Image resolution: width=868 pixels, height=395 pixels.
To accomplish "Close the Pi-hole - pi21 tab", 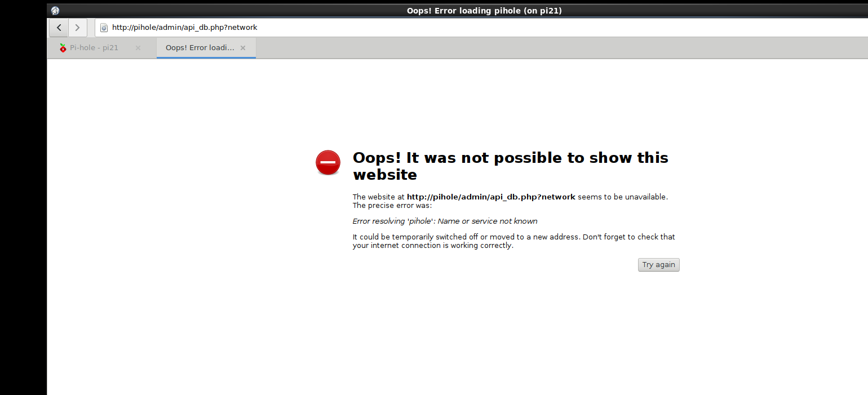I will 138,48.
